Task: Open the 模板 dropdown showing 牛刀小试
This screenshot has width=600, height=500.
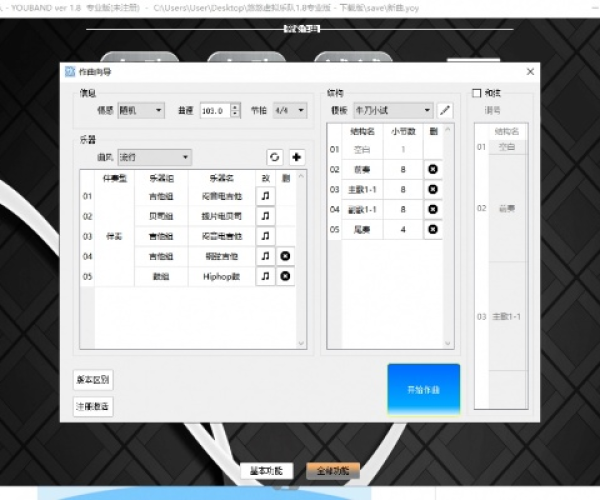Action: [393, 111]
